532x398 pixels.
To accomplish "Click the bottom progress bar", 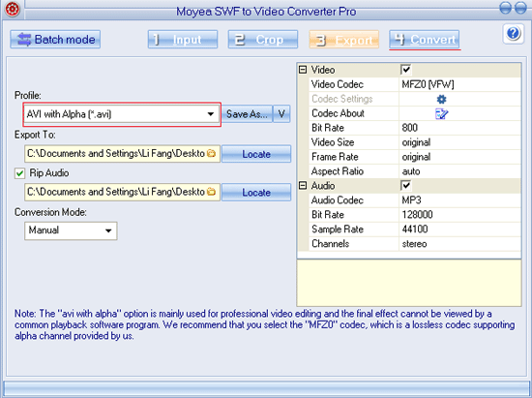I will 266,387.
